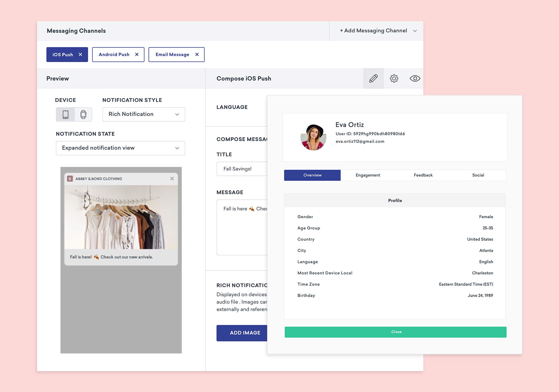Click the ADD IMAGE button

click(x=242, y=333)
